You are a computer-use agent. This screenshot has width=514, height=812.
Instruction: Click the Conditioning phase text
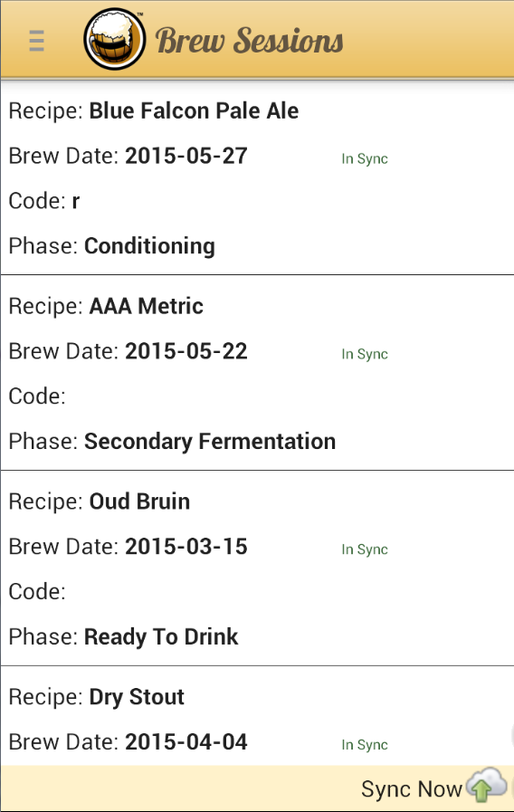149,246
